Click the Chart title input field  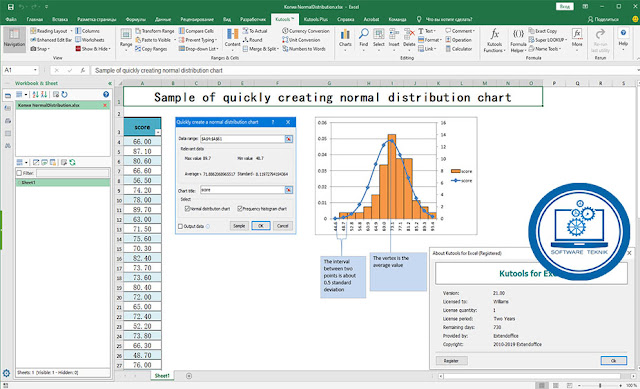click(x=242, y=190)
